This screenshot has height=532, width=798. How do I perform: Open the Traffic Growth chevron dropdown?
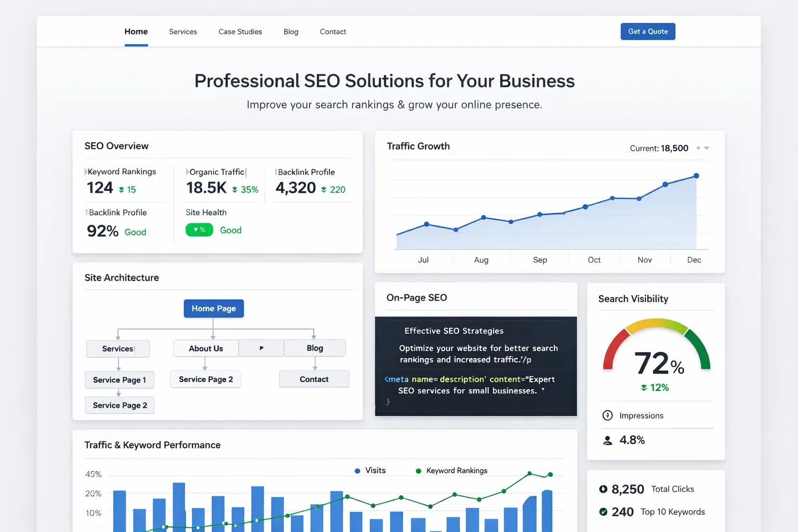tap(707, 148)
